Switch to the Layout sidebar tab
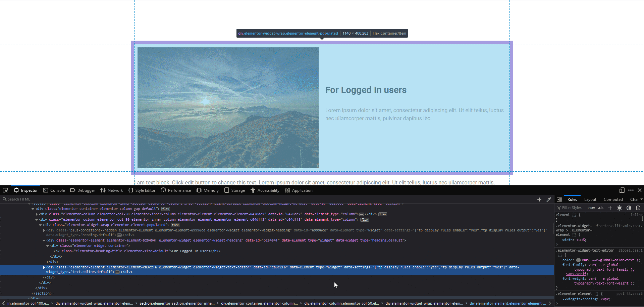 tap(590, 200)
